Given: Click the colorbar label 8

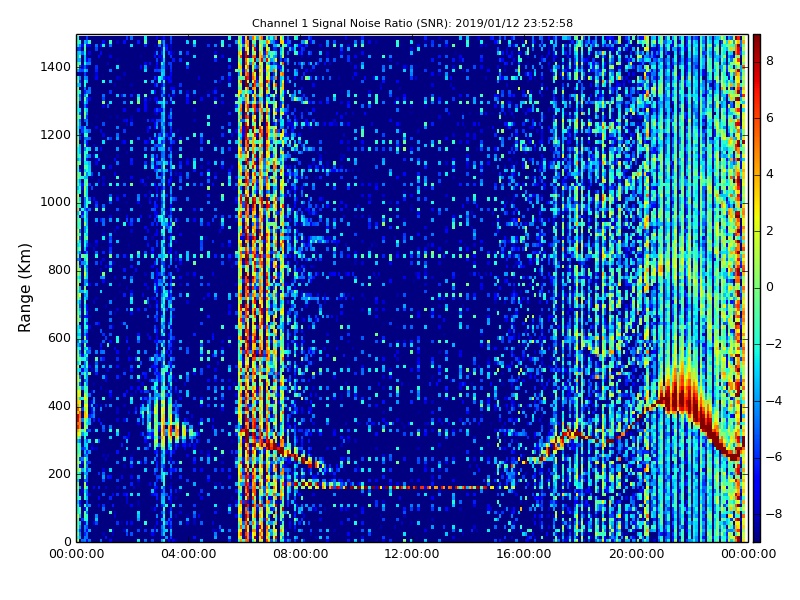Looking at the screenshot, I should pyautogui.click(x=770, y=61).
